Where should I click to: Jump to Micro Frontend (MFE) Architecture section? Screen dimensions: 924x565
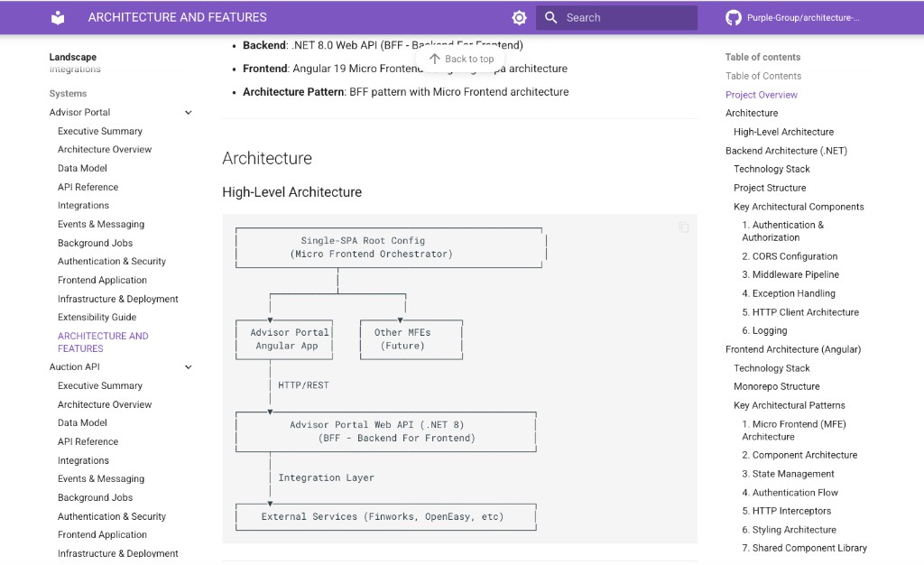(794, 431)
